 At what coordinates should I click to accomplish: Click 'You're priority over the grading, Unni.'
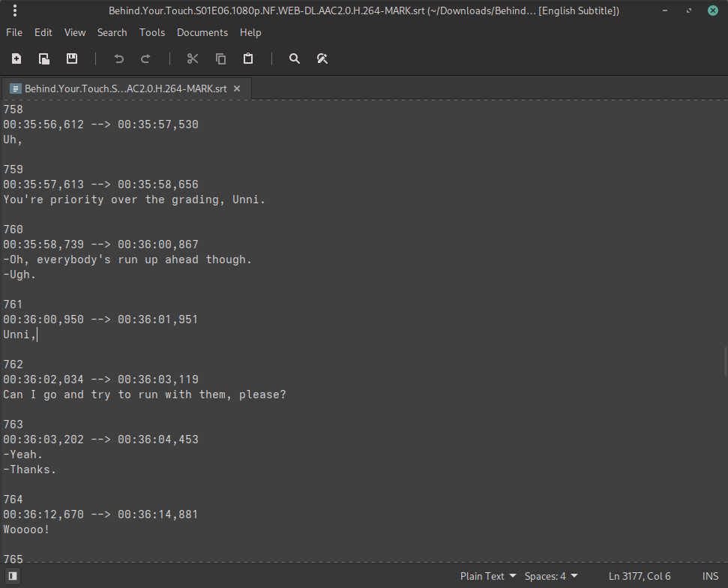point(134,199)
